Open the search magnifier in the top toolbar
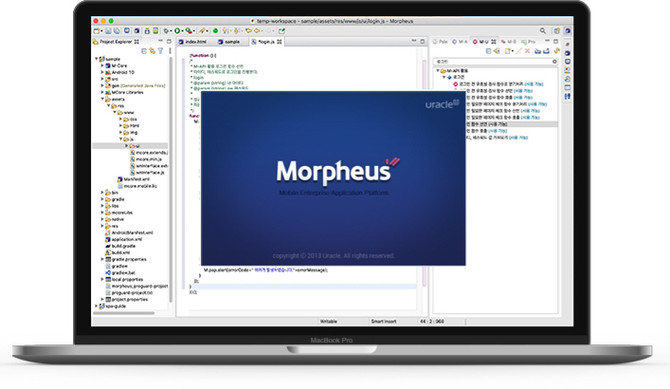 click(543, 31)
